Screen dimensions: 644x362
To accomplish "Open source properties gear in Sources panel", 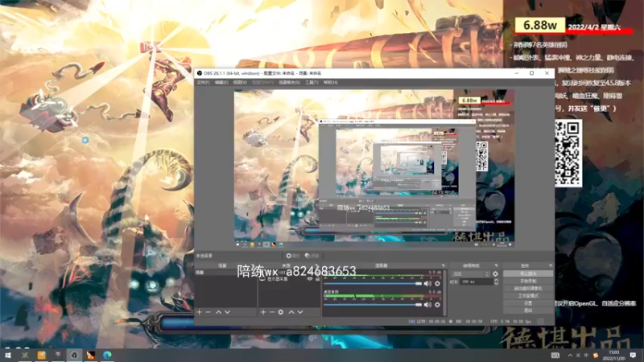I will [280, 312].
